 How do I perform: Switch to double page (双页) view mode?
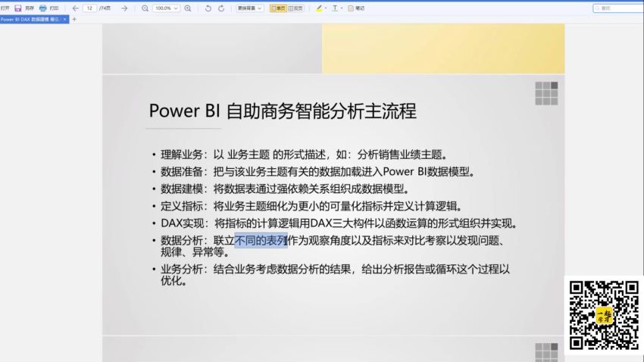pos(295,8)
